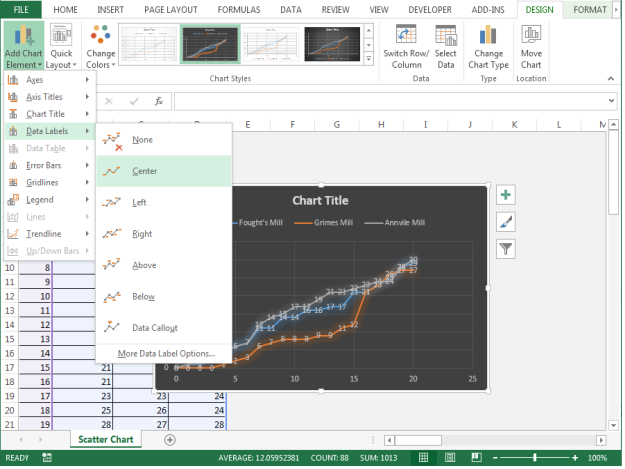Viewport: 625px width, 469px height.
Task: Choose Above data labels option
Action: (164, 265)
